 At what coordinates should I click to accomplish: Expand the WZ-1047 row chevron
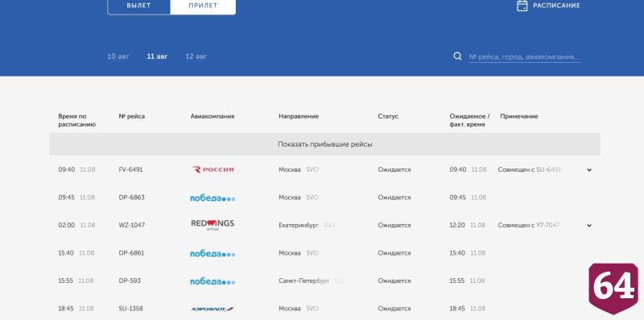click(589, 226)
